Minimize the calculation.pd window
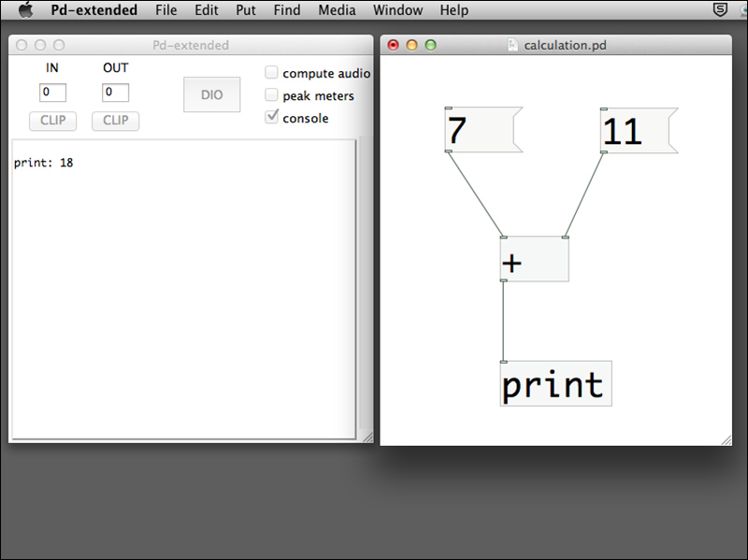748x560 pixels. [411, 45]
